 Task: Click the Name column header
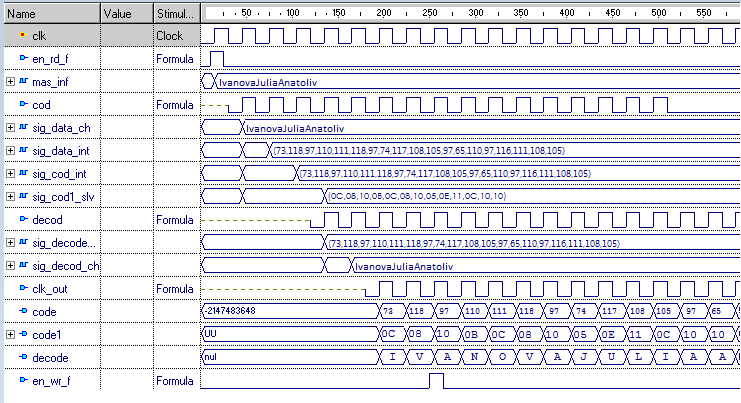click(52, 14)
